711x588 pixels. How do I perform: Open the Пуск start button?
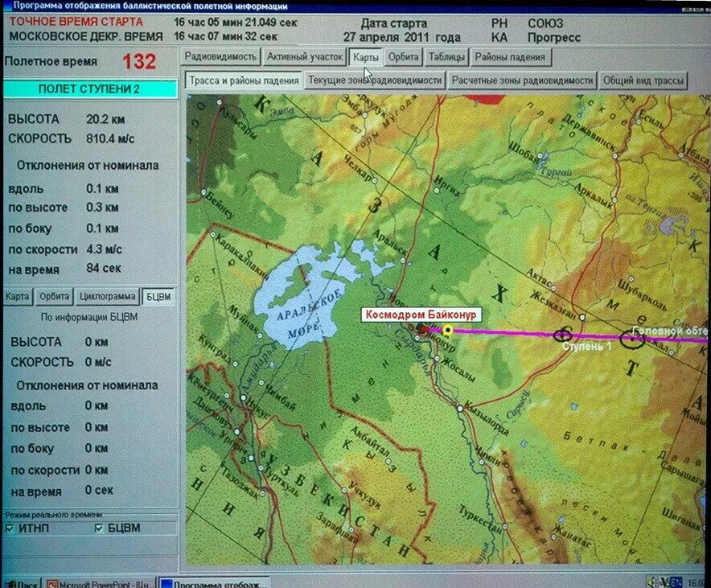point(20,583)
